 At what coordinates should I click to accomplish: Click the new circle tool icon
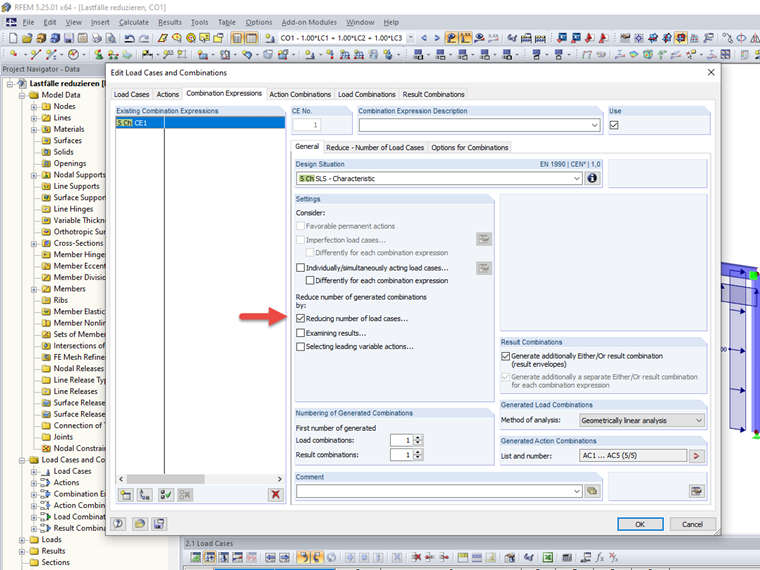tap(73, 54)
